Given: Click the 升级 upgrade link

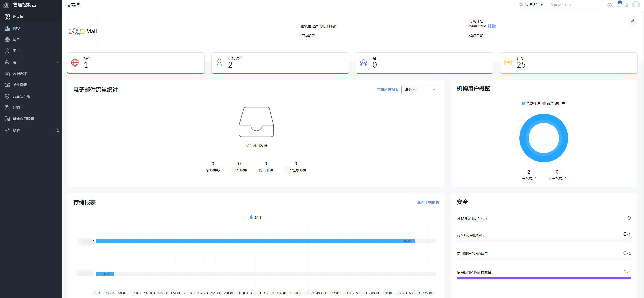Looking at the screenshot, I should [491, 26].
